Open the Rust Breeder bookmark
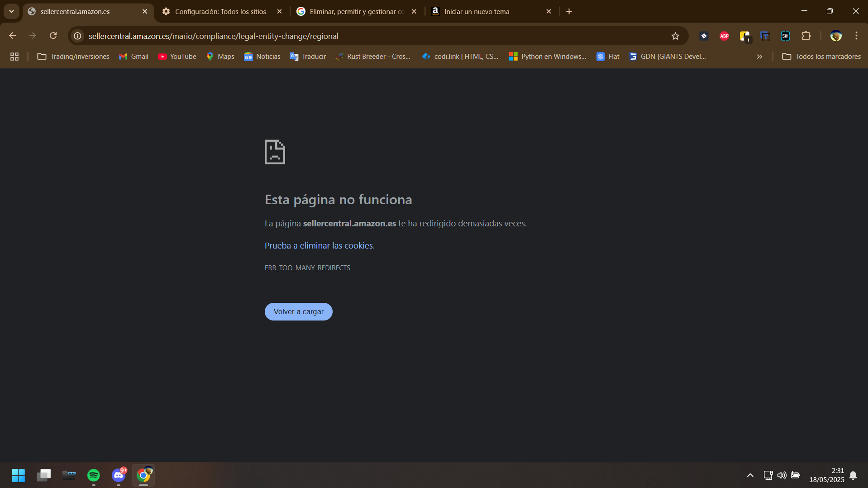The height and width of the screenshot is (488, 868). point(373,57)
